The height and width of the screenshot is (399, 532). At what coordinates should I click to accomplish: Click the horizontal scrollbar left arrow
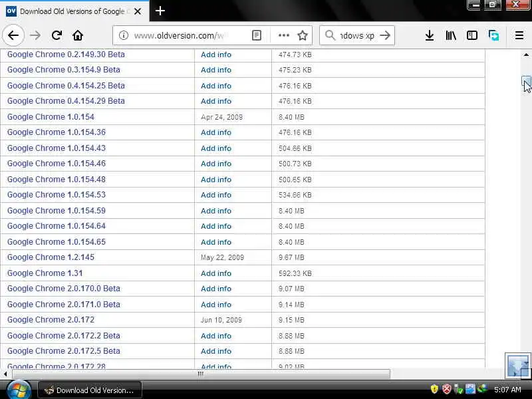tap(5, 374)
